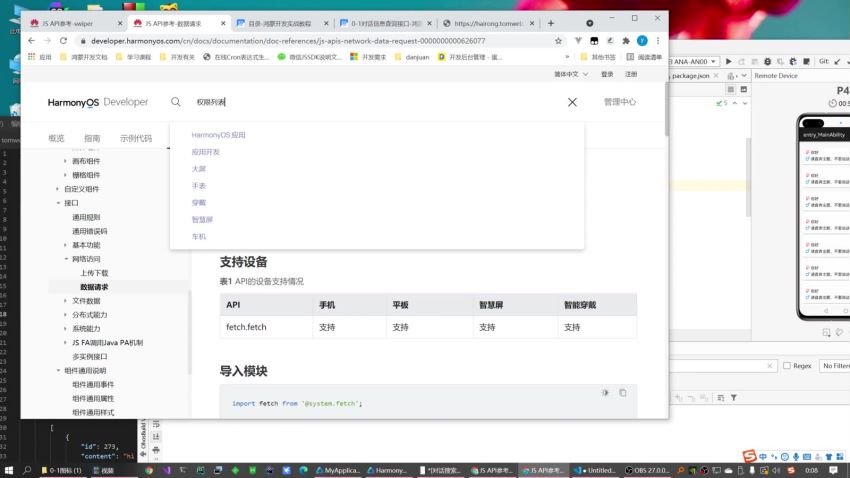
Task: Open the 在线Cron表达式 bookmark
Action: [x=236, y=57]
